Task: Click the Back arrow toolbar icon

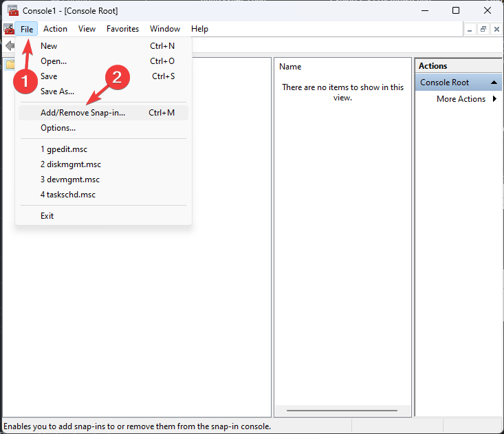Action: coord(10,45)
